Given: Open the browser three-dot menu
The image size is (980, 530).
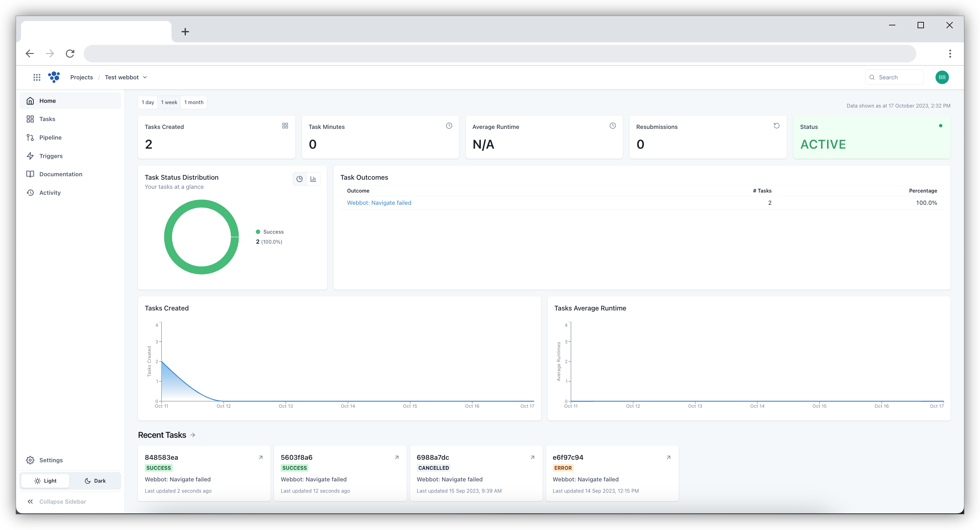Looking at the screenshot, I should (950, 54).
